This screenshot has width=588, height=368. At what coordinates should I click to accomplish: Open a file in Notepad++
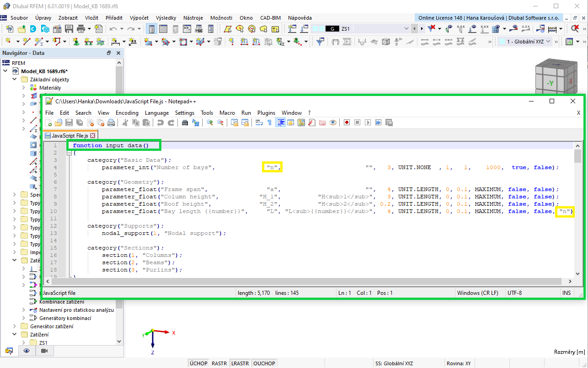[x=58, y=122]
